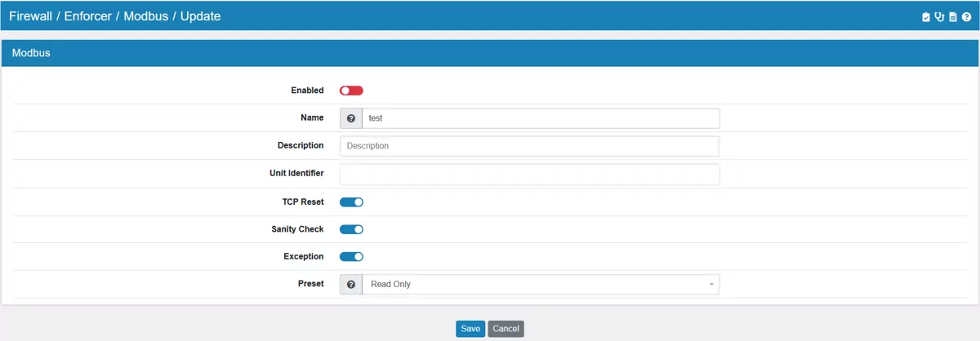The width and height of the screenshot is (980, 341).
Task: Click the document log icon in header
Action: (x=952, y=16)
